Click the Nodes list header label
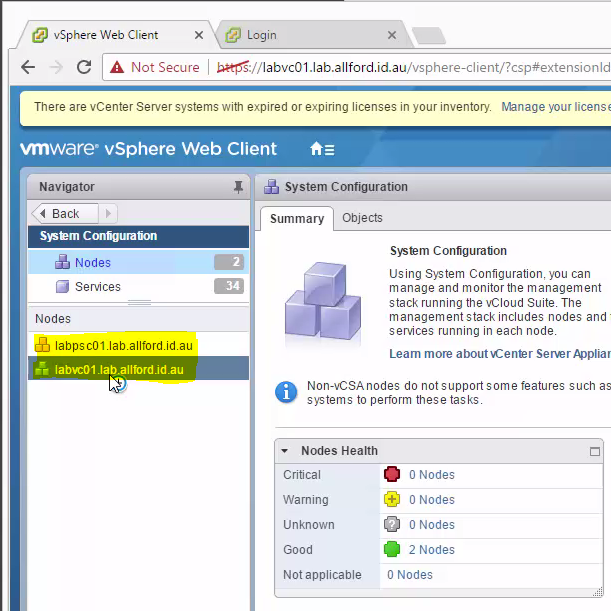611x611 pixels. 53,319
